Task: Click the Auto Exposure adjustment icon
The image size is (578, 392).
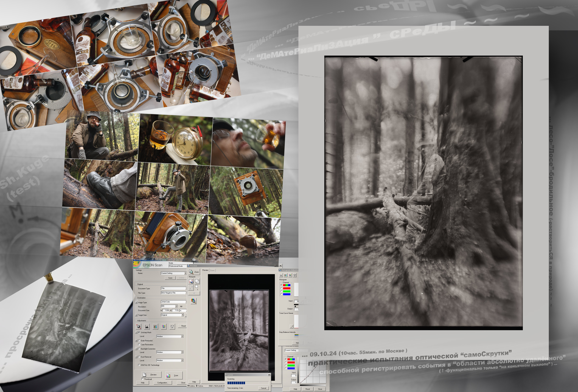Action: (139, 326)
